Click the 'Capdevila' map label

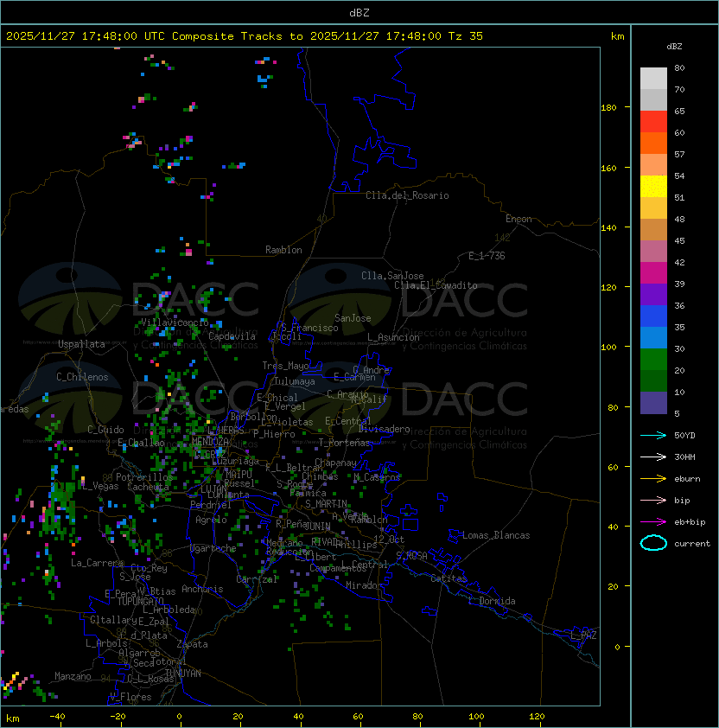[x=232, y=336]
